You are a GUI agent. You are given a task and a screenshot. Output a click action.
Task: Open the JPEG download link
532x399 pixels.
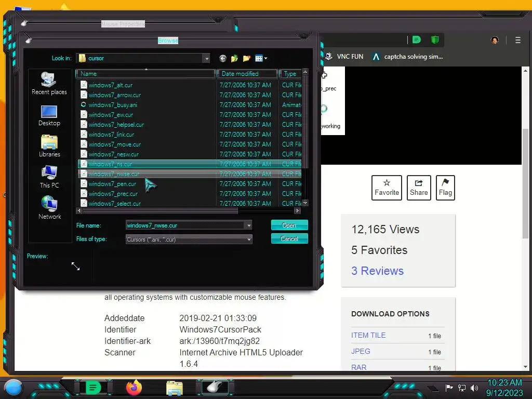[361, 351]
